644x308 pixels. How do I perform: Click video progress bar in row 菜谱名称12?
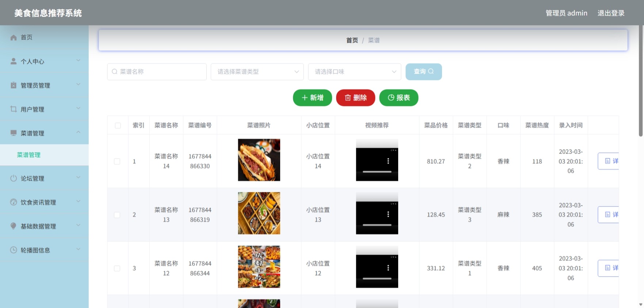(377, 278)
